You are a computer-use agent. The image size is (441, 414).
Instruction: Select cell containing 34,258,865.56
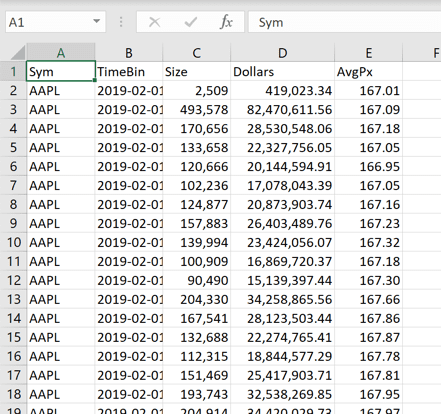tap(282, 299)
